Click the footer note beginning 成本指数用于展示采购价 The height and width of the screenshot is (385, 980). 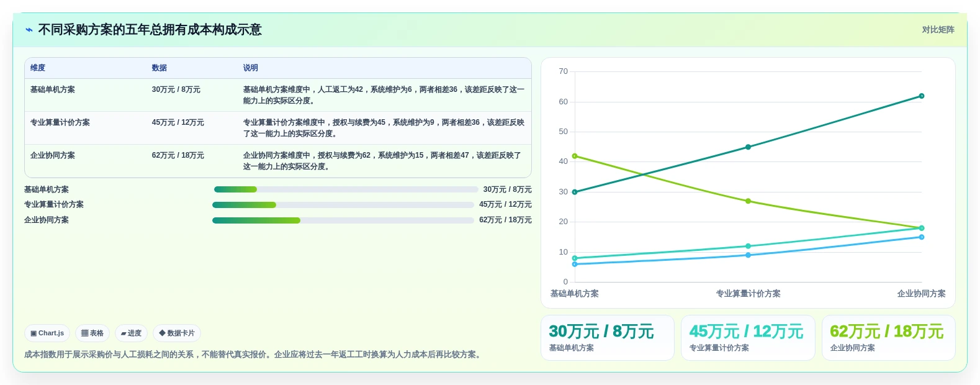253,355
